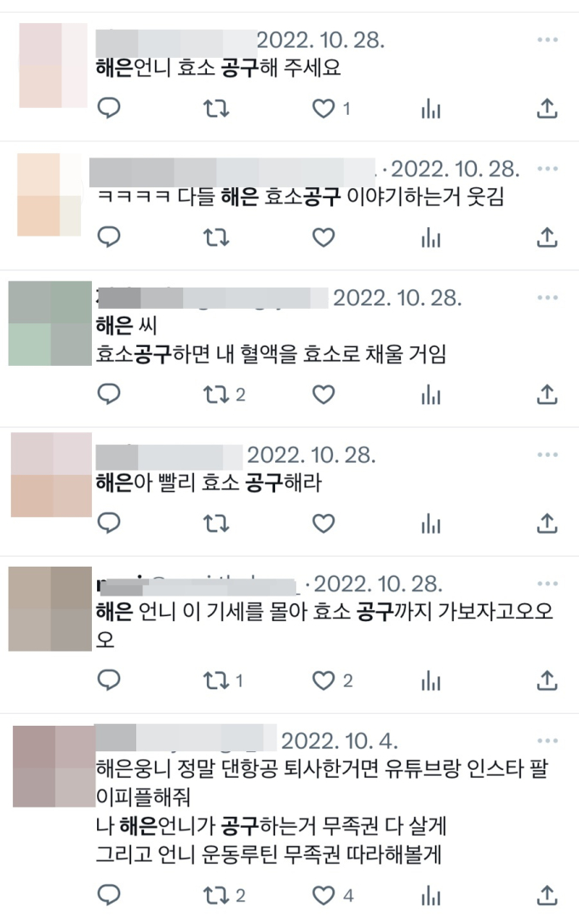Share the '가보자고오오오' tweet
Screen dimensions: 579x924
click(x=547, y=681)
